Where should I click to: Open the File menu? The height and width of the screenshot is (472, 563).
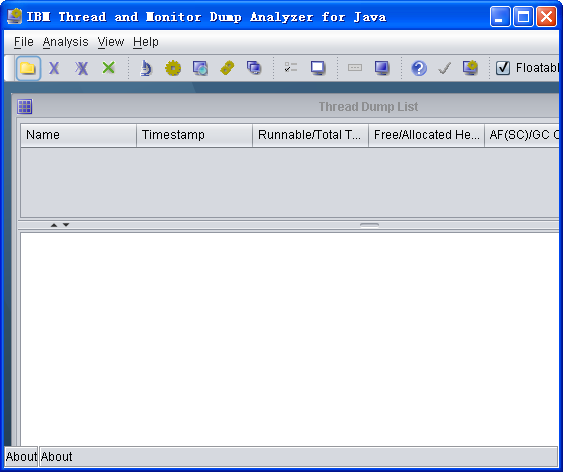(24, 42)
